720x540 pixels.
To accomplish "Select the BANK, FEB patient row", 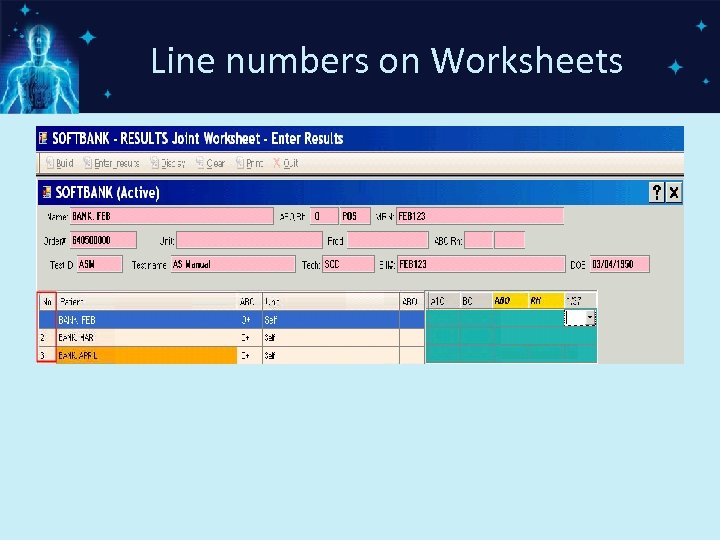I will click(231, 320).
